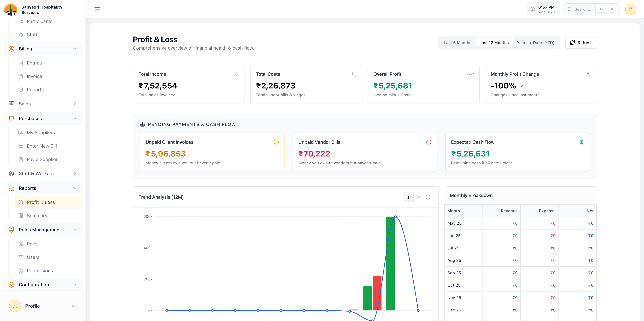The image size is (644, 321).
Task: Select the Last 6 Months tab
Action: point(457,43)
